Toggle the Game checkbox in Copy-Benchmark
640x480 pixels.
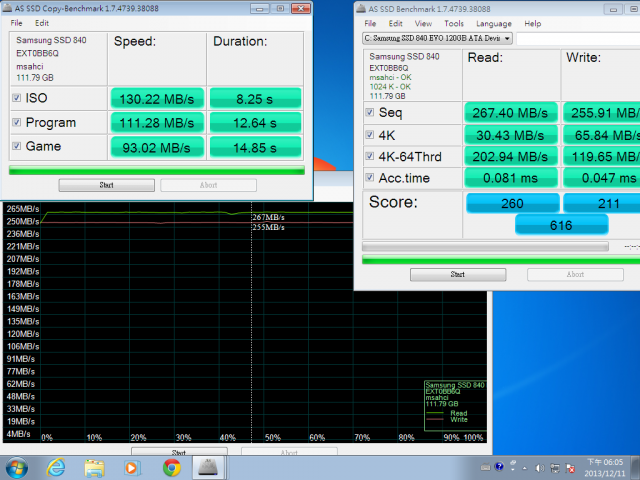(16, 146)
